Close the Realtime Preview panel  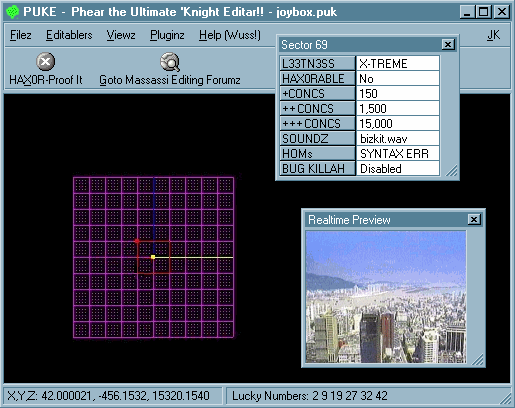tap(474, 219)
